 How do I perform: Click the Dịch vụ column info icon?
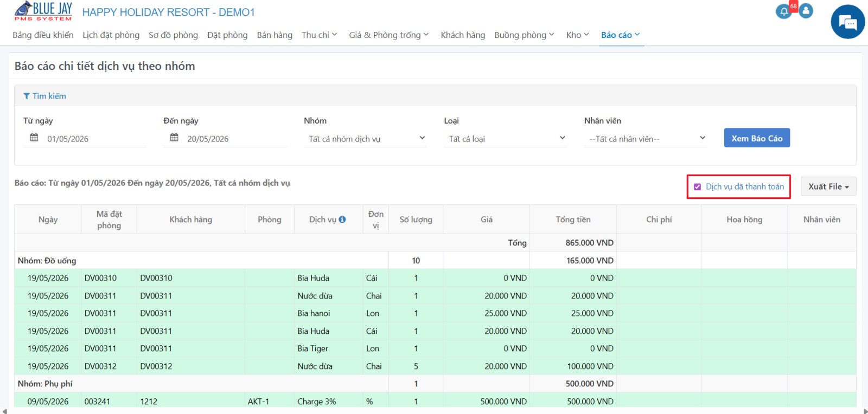point(342,219)
